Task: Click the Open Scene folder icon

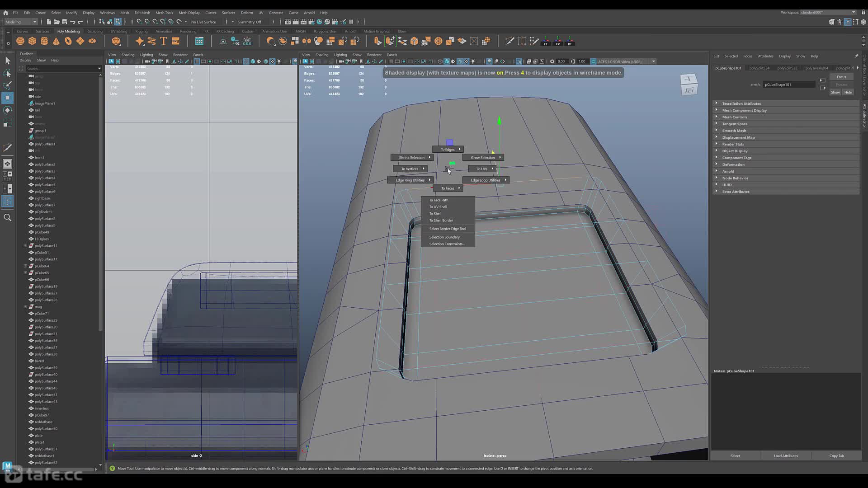Action: pyautogui.click(x=57, y=22)
